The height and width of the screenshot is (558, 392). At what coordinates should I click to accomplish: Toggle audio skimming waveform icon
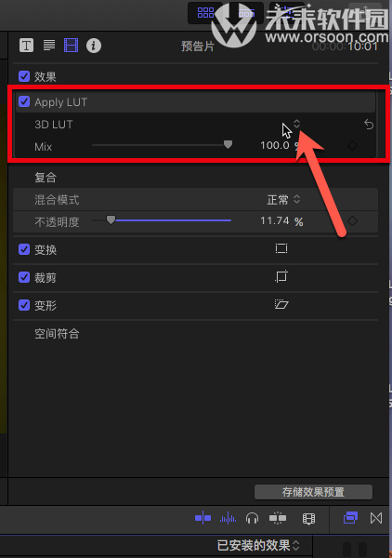click(x=228, y=518)
